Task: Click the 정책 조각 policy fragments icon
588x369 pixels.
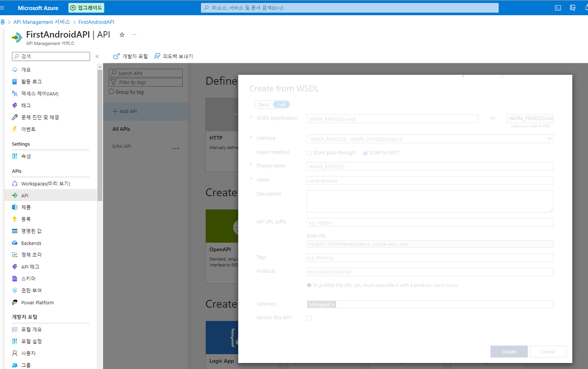Action: pyautogui.click(x=15, y=255)
